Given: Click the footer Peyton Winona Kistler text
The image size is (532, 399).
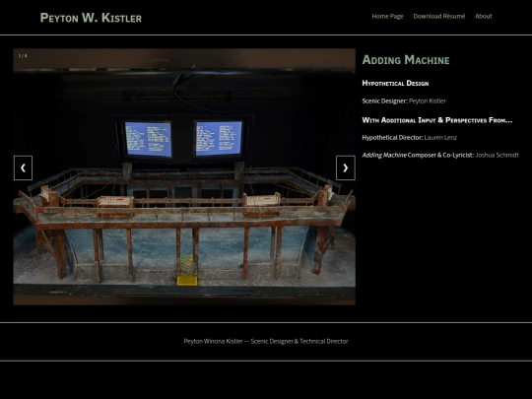Looking at the screenshot, I should point(266,341).
